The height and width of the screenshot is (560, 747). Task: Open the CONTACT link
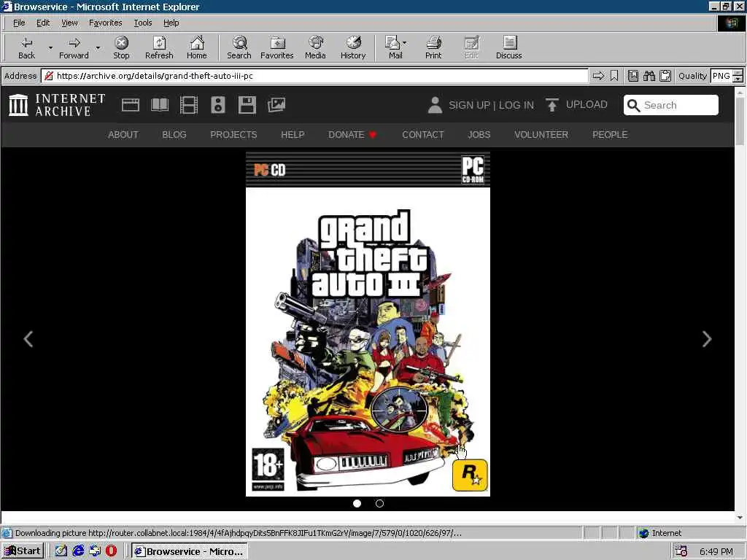pyautogui.click(x=423, y=135)
